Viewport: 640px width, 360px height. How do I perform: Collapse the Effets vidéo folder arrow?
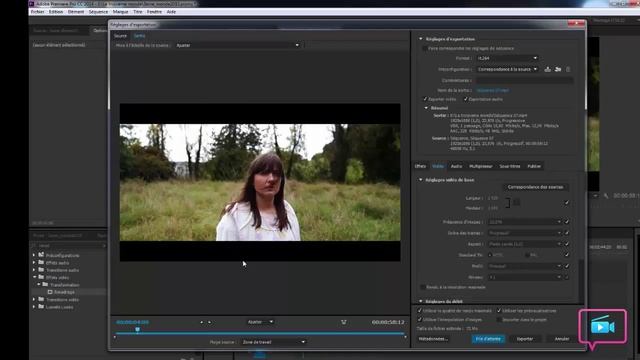click(x=34, y=277)
